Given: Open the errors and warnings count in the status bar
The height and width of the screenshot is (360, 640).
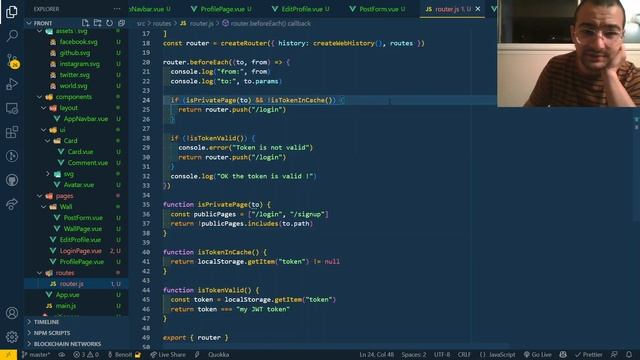Looking at the screenshot, I should coord(86,355).
